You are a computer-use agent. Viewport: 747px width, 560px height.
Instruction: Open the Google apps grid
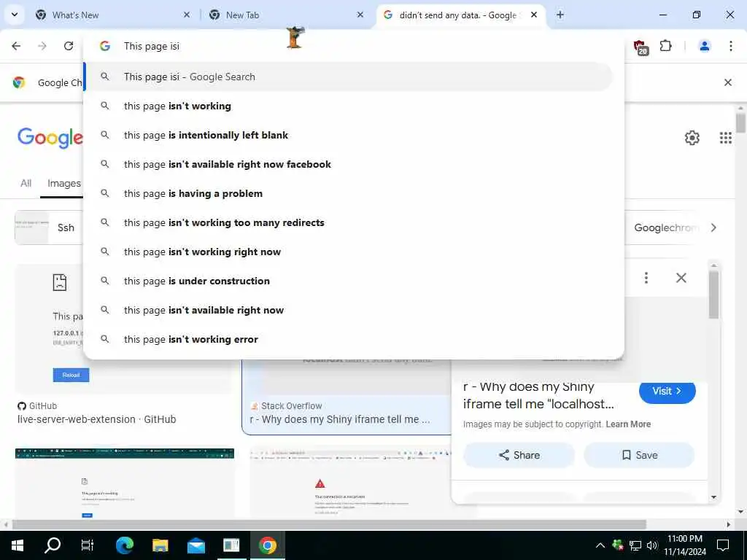click(725, 138)
